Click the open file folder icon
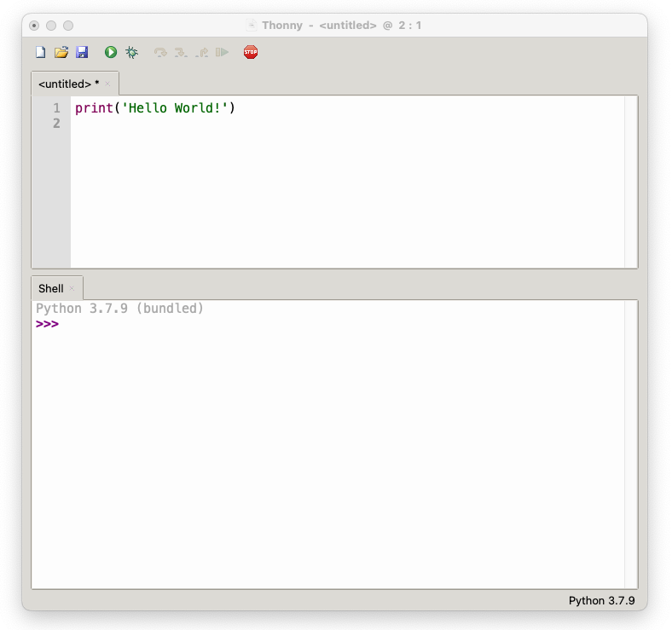The width and height of the screenshot is (672, 630). tap(61, 52)
